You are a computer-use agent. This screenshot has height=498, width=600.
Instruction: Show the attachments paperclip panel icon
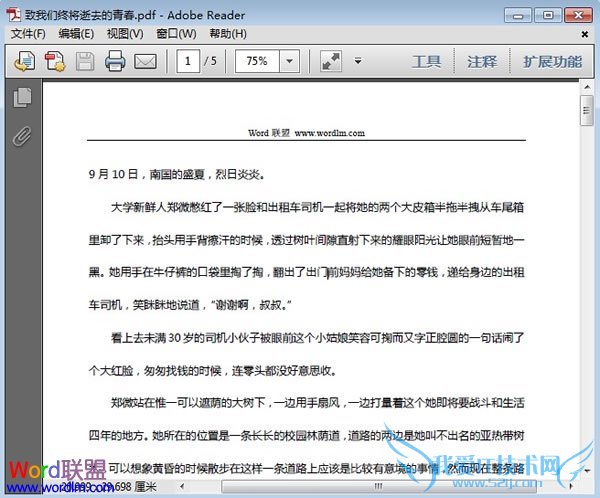[x=22, y=137]
